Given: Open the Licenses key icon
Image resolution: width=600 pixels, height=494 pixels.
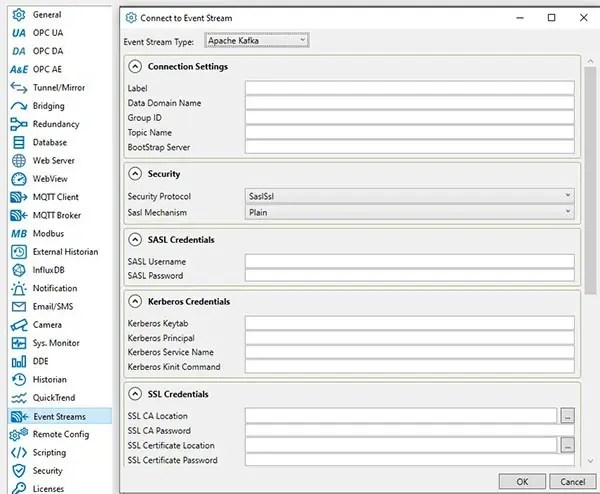Looking at the screenshot, I should 19,488.
